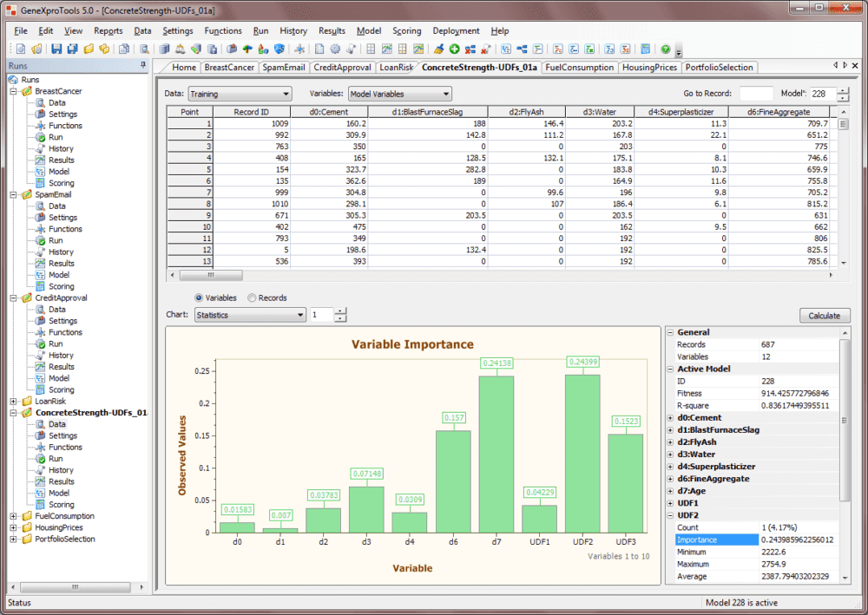The height and width of the screenshot is (615, 868).
Task: Click the balance scales icon in toolbar
Action: pyautogui.click(x=180, y=49)
